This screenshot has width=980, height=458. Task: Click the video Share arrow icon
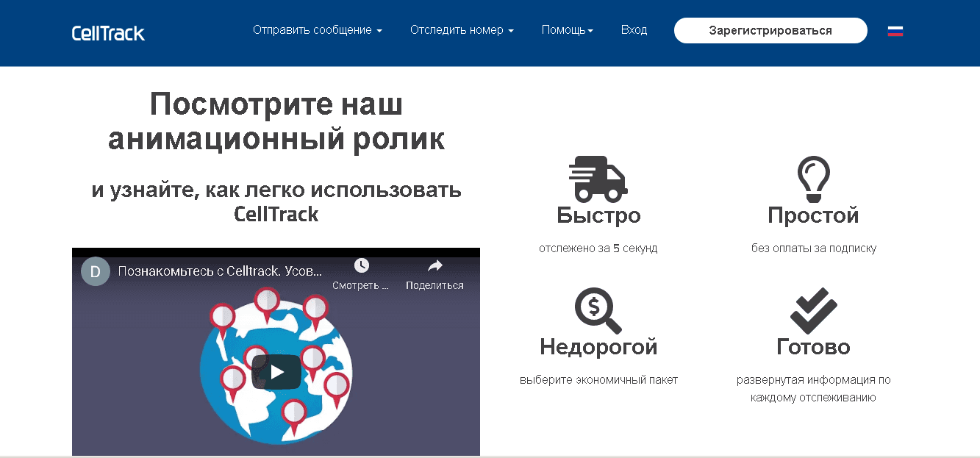[x=434, y=266]
